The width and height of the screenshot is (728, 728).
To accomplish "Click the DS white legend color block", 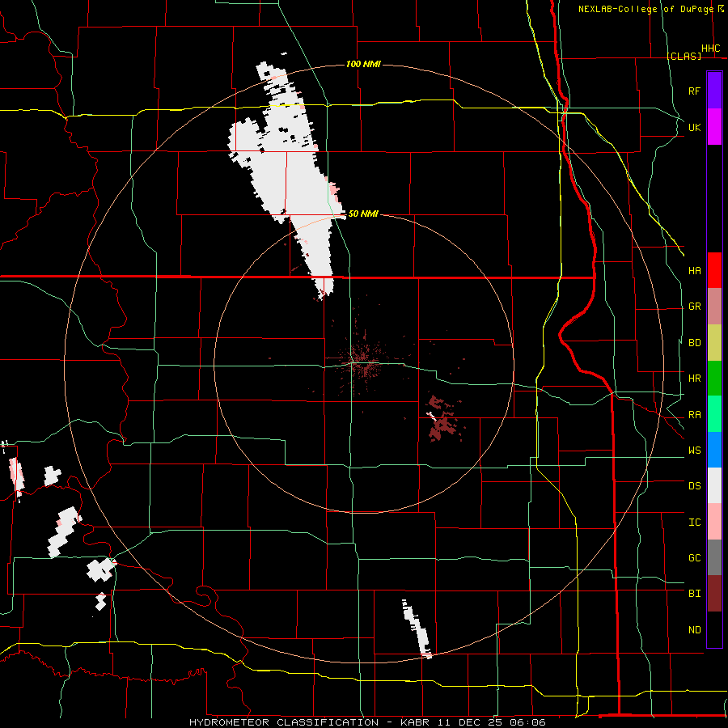I will (714, 485).
